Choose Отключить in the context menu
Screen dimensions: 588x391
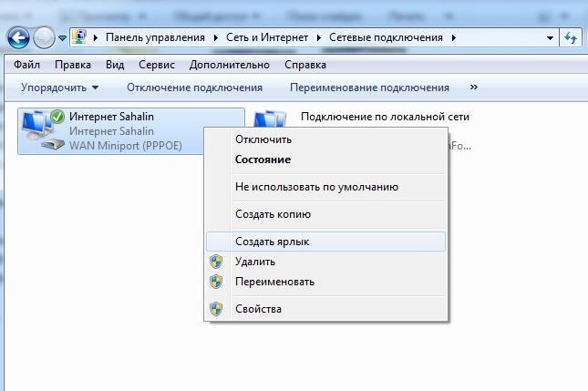coord(263,139)
